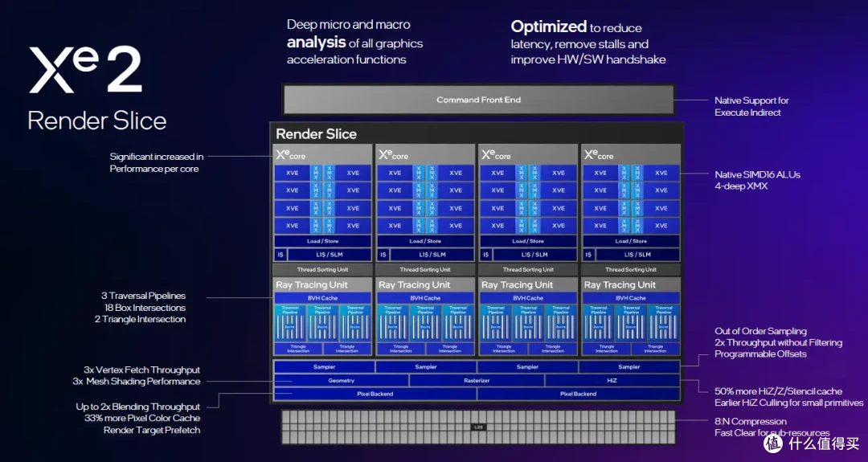Select the L2$ label in the cache grid
Viewport: 868px width, 462px height.
pyautogui.click(x=478, y=427)
